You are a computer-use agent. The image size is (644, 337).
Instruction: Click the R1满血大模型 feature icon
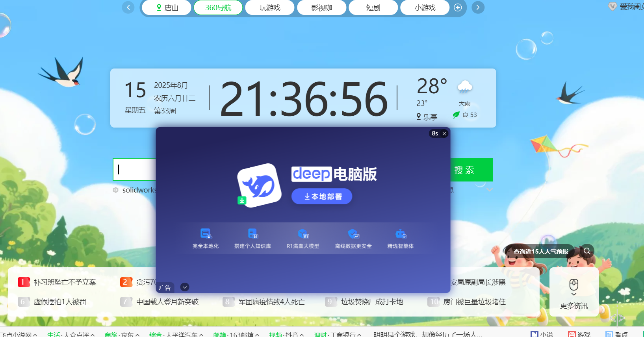303,234
